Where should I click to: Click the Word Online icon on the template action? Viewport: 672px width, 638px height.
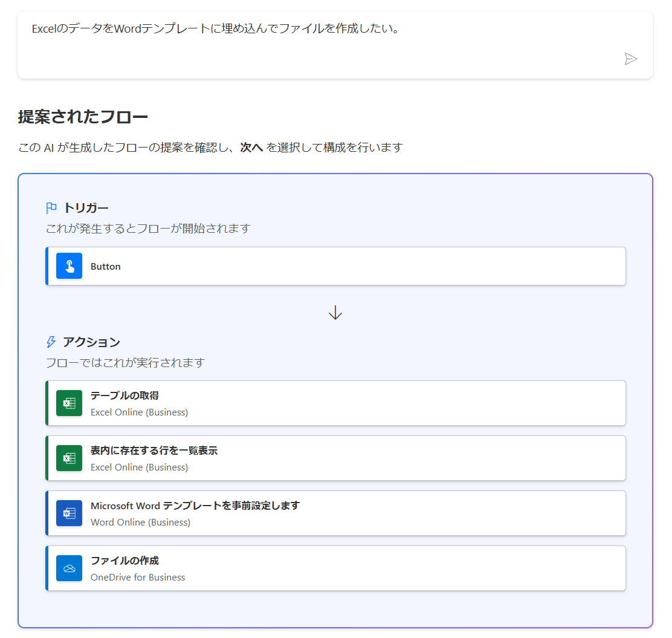tap(69, 513)
